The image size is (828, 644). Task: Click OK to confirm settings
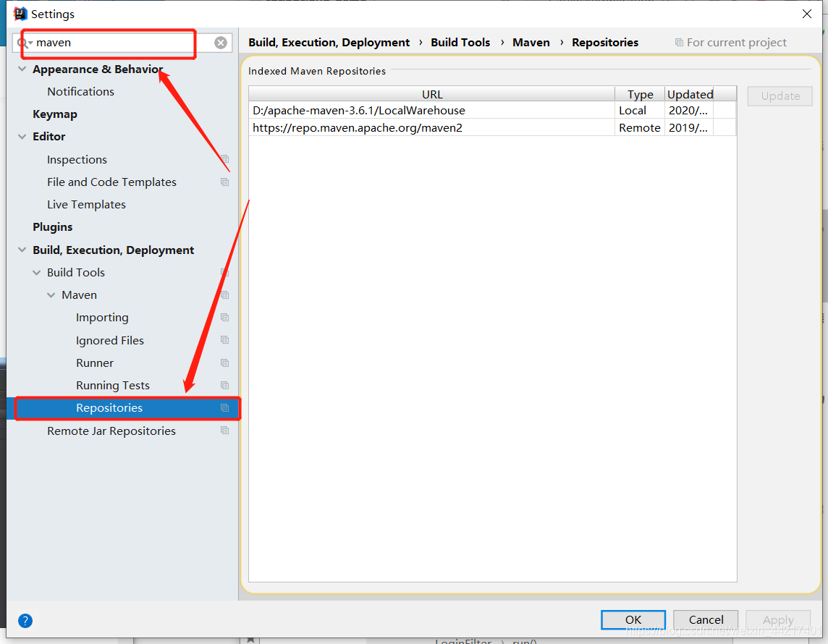pyautogui.click(x=633, y=619)
